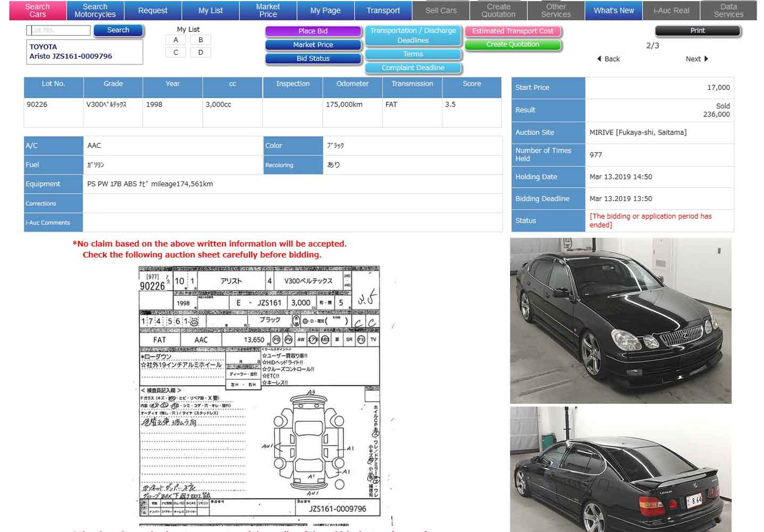
Task: Select the holding date Mar 13.2019 14:50
Action: coord(621,177)
